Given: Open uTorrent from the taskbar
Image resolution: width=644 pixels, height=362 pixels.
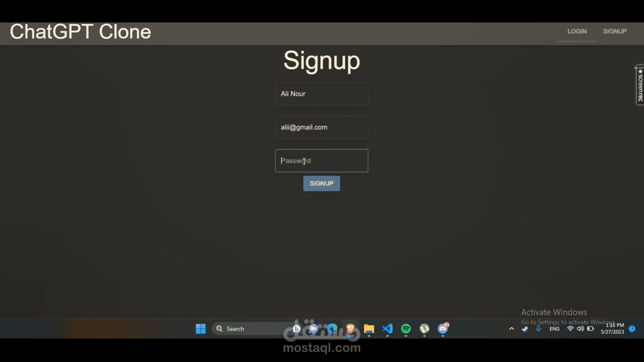Looking at the screenshot, I should click(424, 329).
